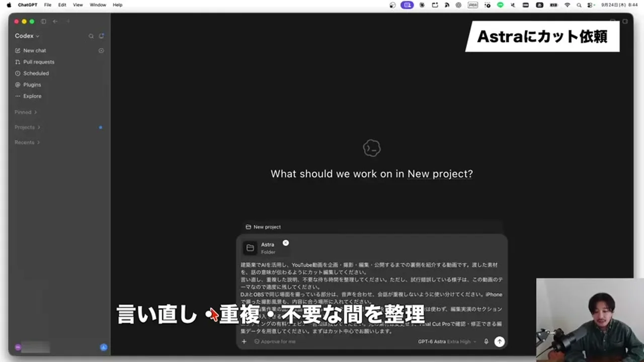
Task: Start voice input with the microphone
Action: (486, 341)
